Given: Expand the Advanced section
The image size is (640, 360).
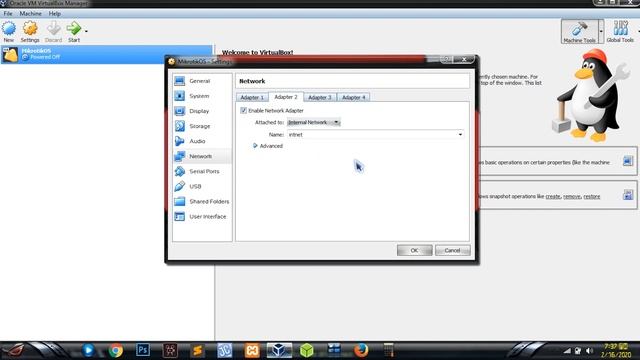Looking at the screenshot, I should pos(268,146).
